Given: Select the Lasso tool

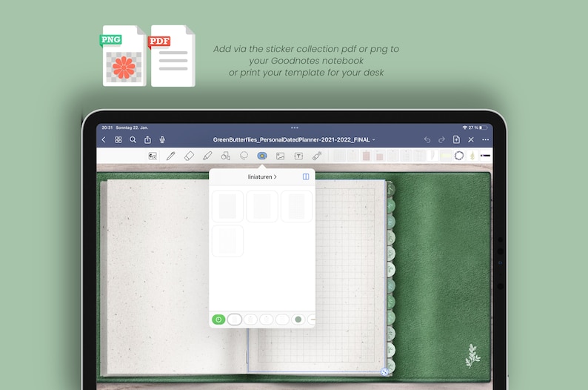Looking at the screenshot, I should [244, 156].
